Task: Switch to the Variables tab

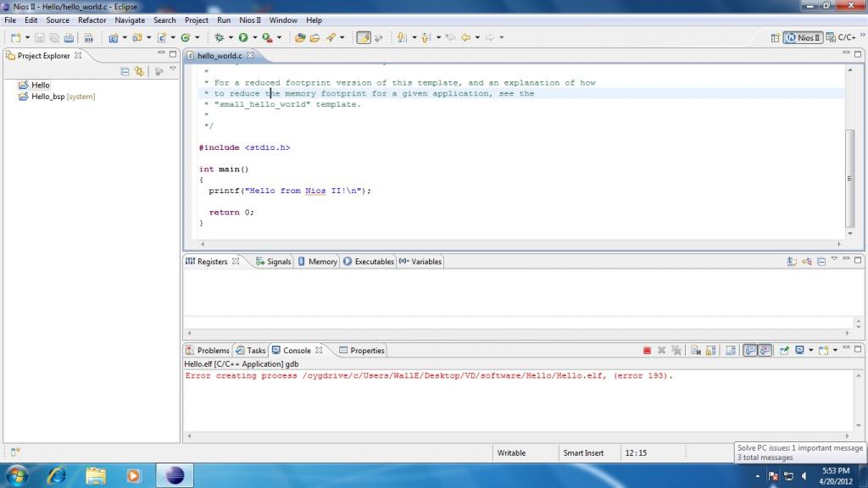Action: (420, 261)
